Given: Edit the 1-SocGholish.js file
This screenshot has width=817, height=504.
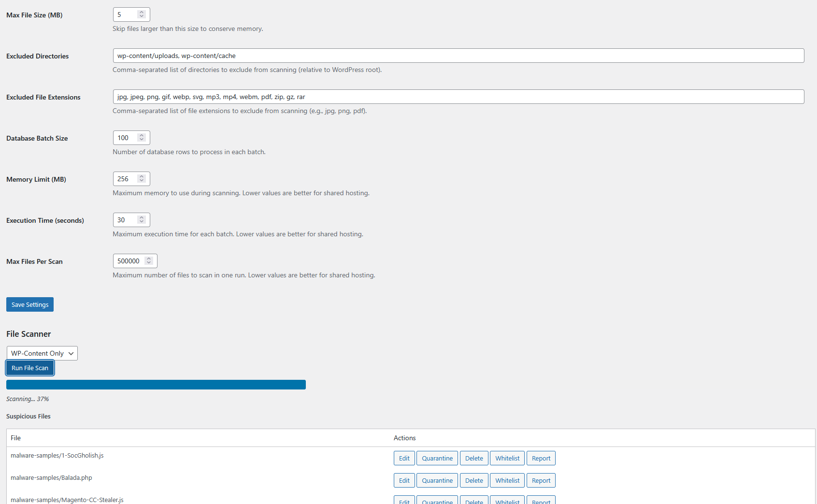Looking at the screenshot, I should 404,458.
